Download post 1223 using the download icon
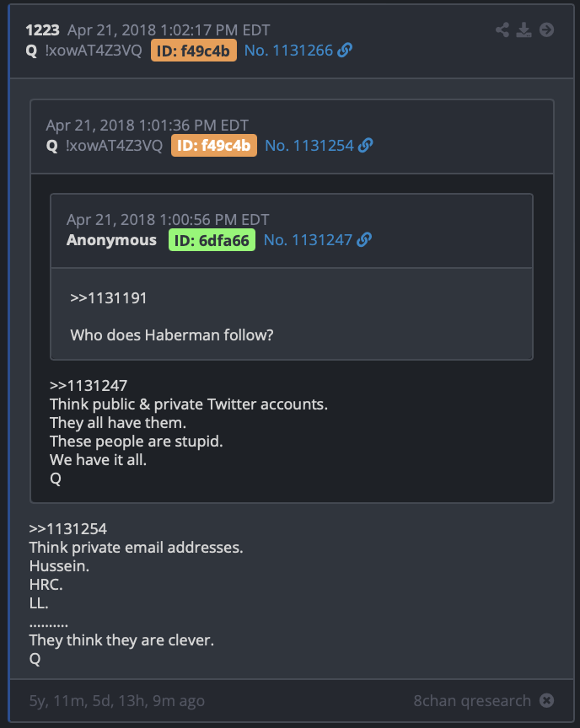580x728 pixels. (524, 29)
